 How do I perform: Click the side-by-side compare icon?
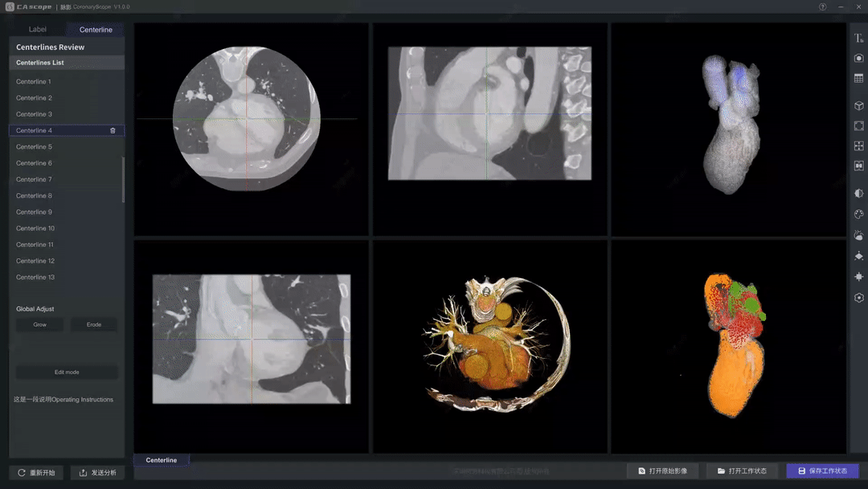[x=858, y=166]
